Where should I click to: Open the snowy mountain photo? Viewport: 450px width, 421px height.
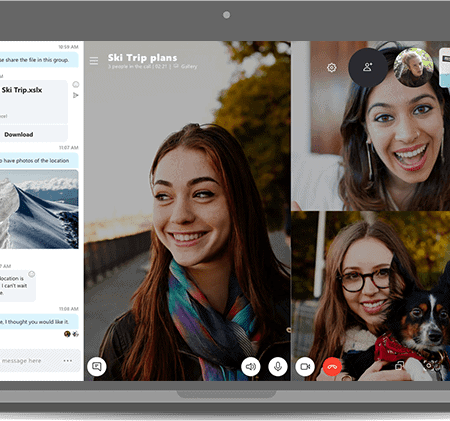(39, 209)
